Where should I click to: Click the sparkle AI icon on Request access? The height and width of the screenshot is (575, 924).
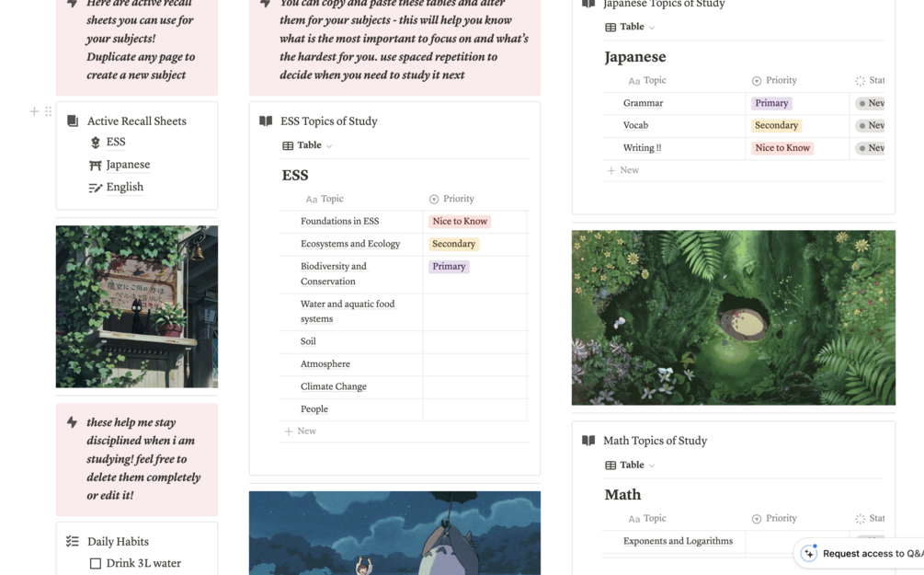(809, 553)
